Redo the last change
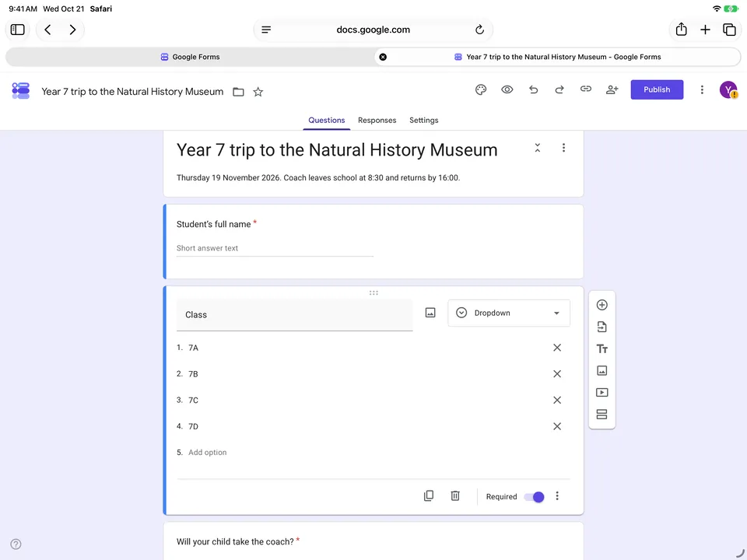Viewport: 747px width, 560px height. click(559, 89)
